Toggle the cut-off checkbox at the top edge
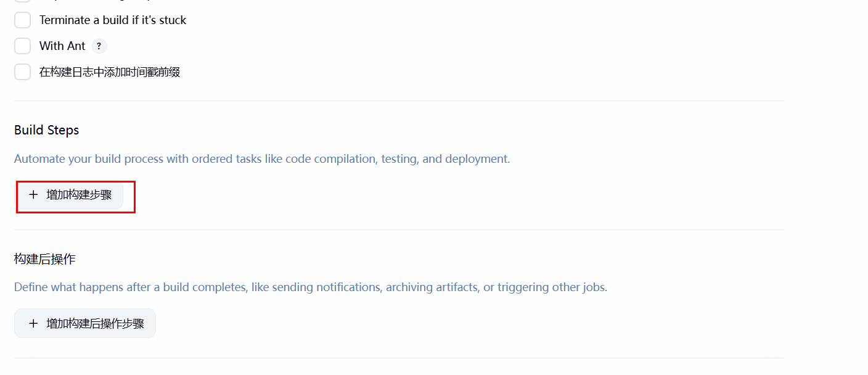Image resolution: width=868 pixels, height=375 pixels. 23,1
